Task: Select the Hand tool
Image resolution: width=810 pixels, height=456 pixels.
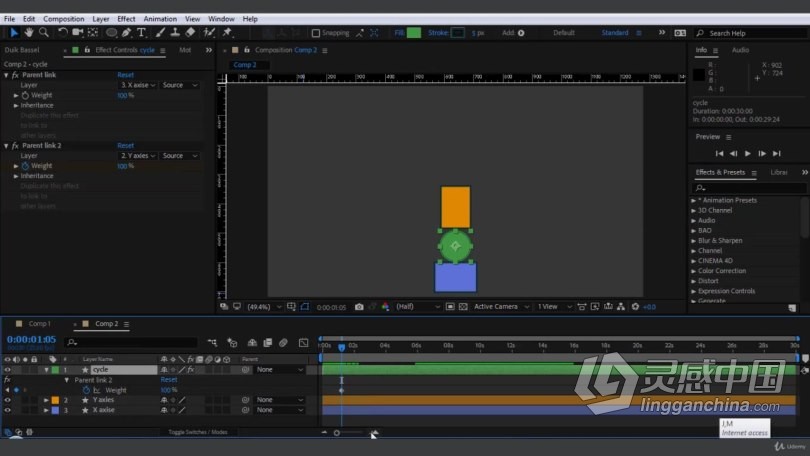Action: (x=29, y=33)
